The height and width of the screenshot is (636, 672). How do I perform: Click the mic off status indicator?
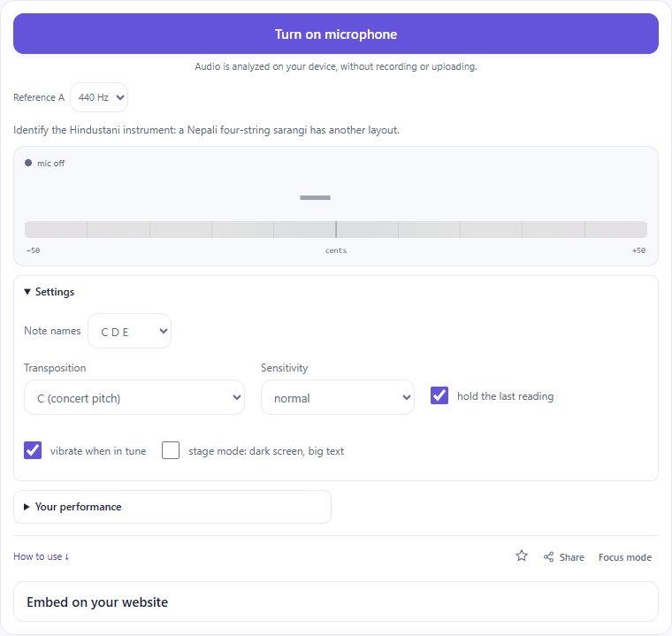tap(45, 163)
